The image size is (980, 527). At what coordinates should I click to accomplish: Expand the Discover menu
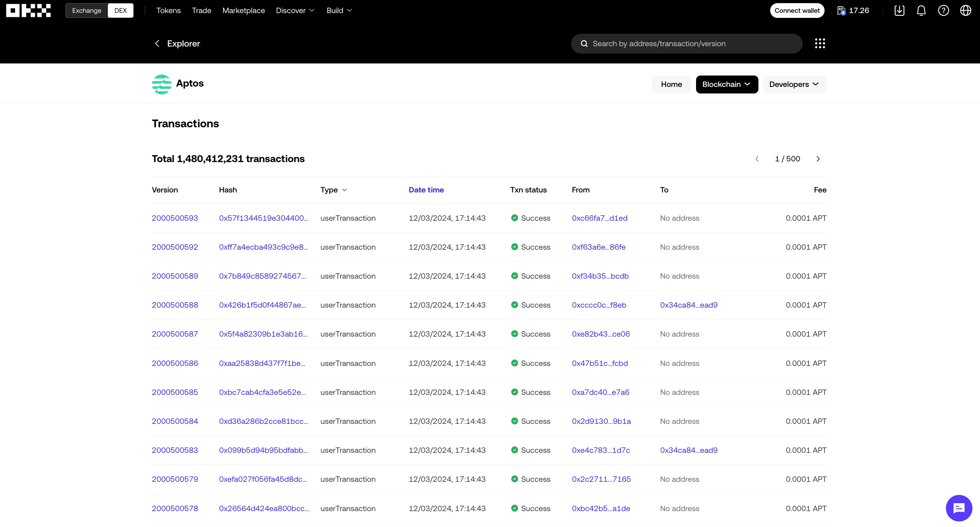point(295,11)
